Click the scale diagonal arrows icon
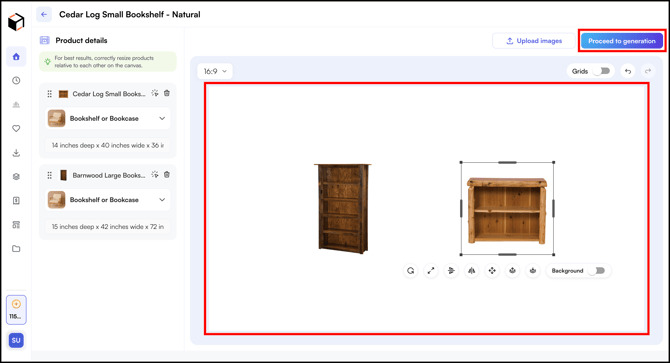The width and height of the screenshot is (670, 363). pos(431,270)
